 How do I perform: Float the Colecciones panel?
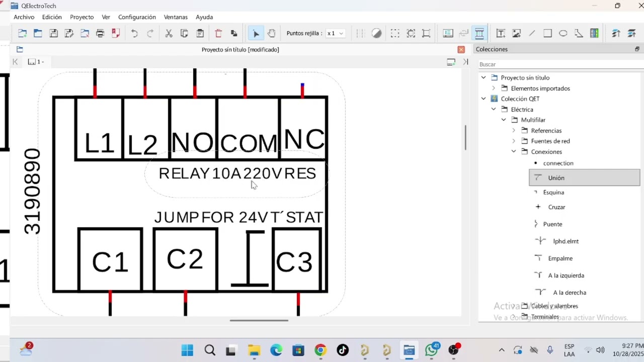pos(637,49)
